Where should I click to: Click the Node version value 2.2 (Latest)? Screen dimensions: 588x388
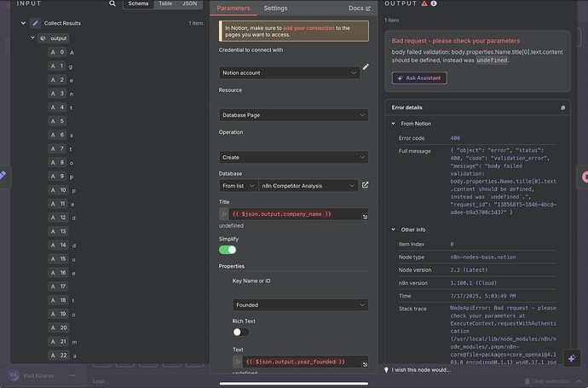pos(469,269)
